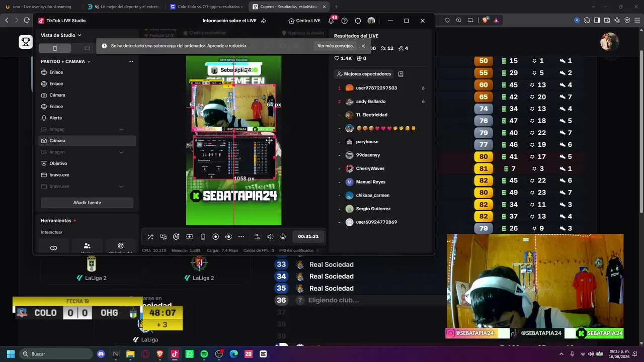
Task: Click the live timer 00:31:31
Action: 308,236
